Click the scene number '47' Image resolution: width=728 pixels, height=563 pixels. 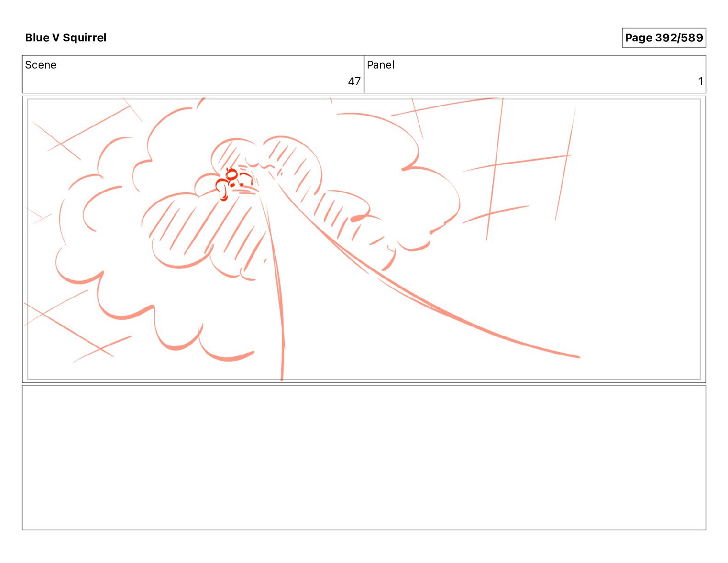click(354, 81)
